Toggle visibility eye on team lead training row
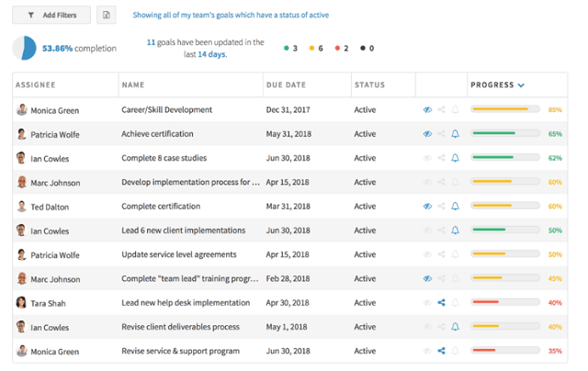 point(427,278)
